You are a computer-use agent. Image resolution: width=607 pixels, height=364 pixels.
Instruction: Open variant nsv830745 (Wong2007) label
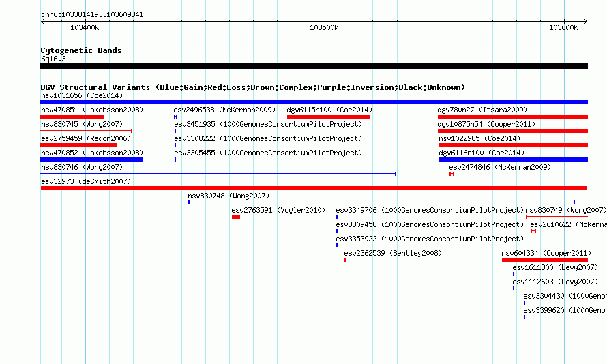(x=82, y=124)
